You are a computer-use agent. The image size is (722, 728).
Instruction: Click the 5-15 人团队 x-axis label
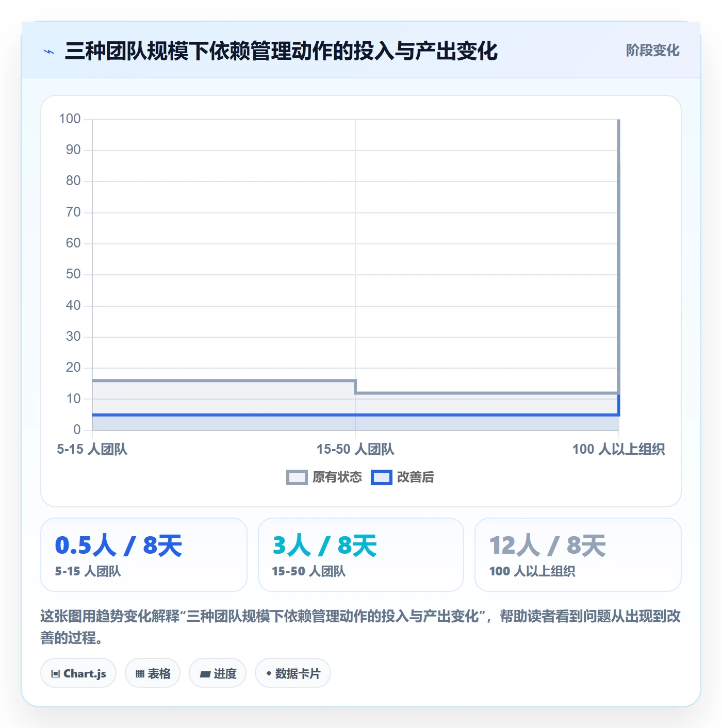92,450
